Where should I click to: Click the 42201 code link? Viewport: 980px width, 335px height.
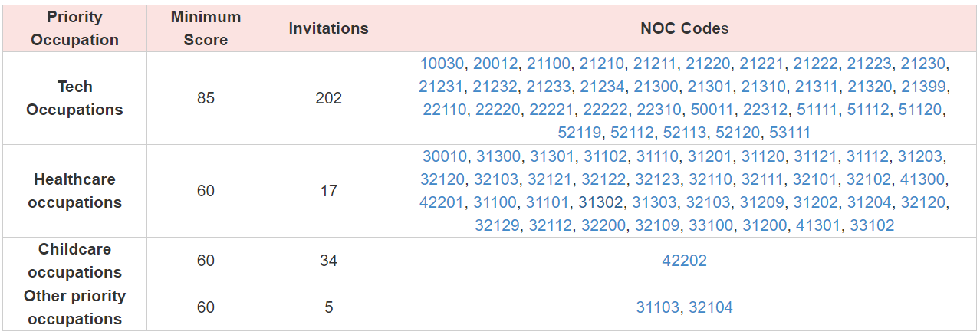442,202
